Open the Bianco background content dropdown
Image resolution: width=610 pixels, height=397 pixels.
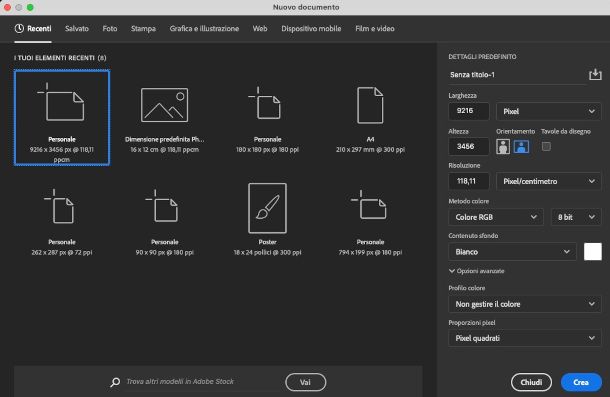512,252
